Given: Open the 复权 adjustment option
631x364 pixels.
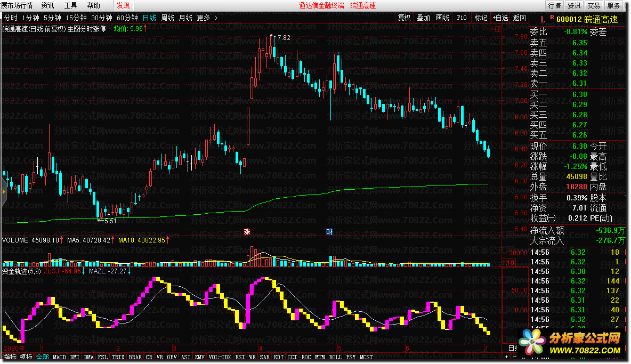Looking at the screenshot, I should coord(404,18).
